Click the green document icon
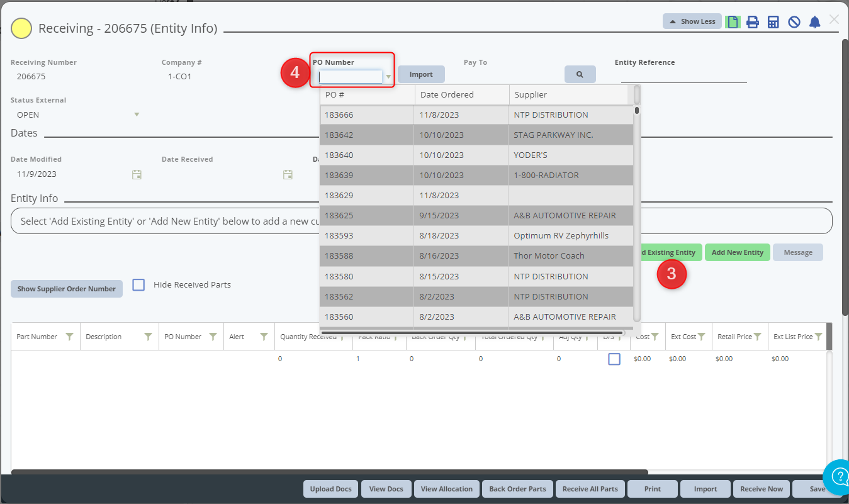 tap(733, 22)
